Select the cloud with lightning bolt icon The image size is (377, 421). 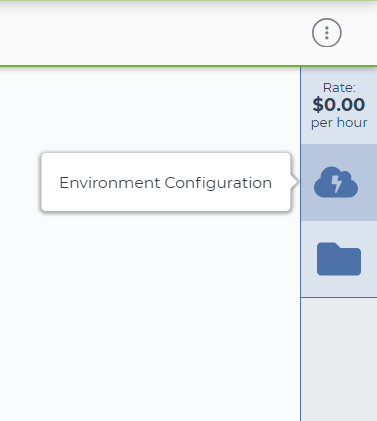tap(336, 182)
